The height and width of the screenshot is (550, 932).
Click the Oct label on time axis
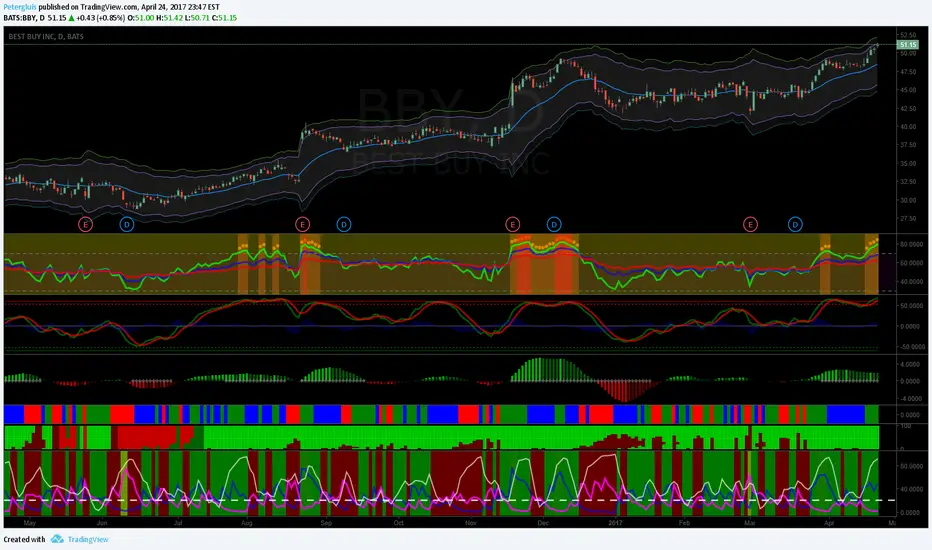(x=399, y=523)
